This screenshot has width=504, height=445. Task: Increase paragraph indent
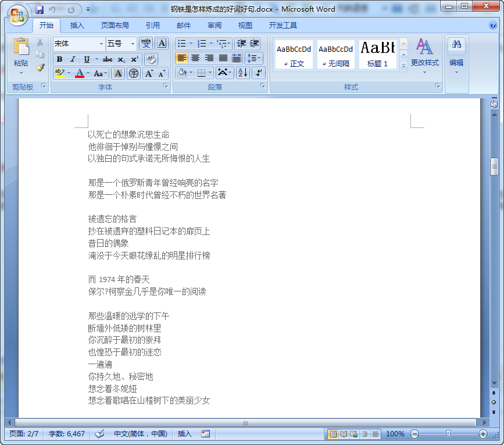254,43
